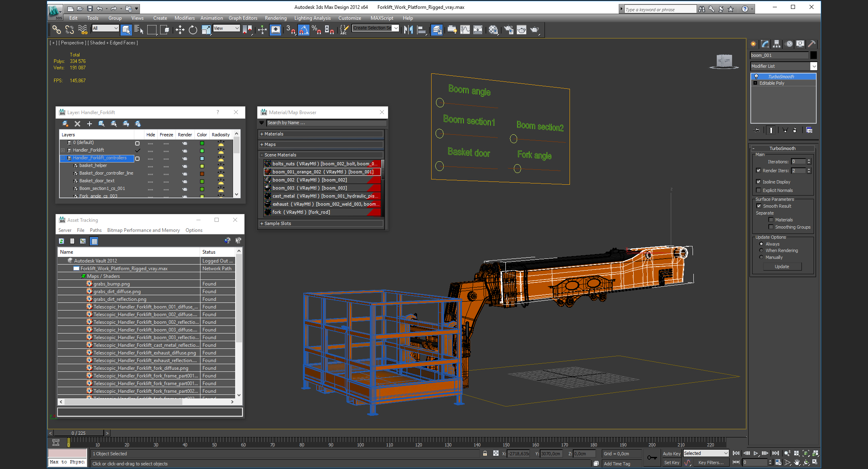868x469 pixels.
Task: Click the Key Filters button
Action: click(711, 463)
